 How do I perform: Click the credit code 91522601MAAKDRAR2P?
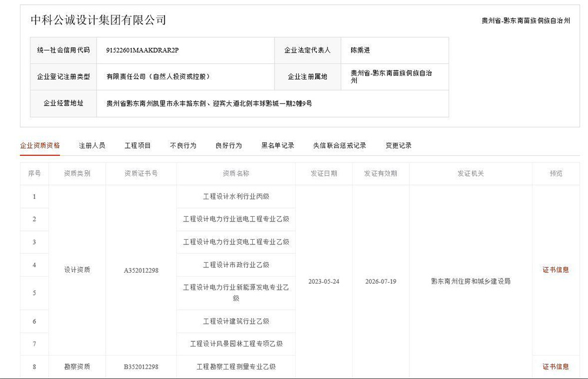142,51
